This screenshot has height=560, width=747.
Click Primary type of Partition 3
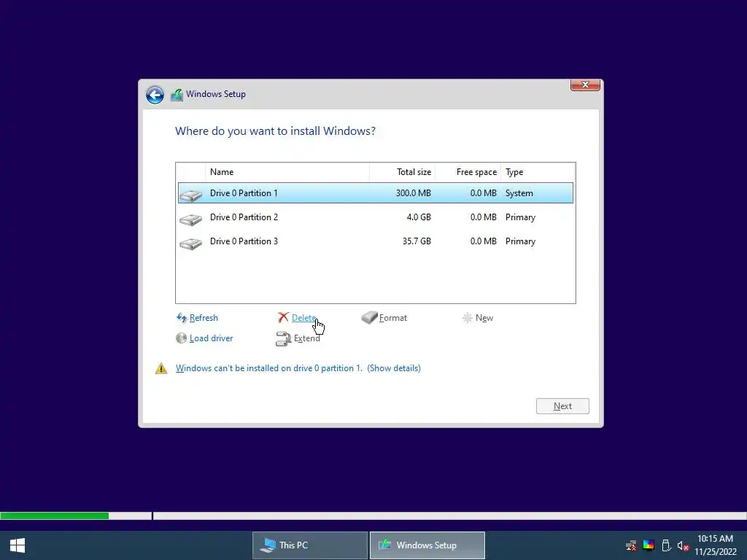(520, 241)
